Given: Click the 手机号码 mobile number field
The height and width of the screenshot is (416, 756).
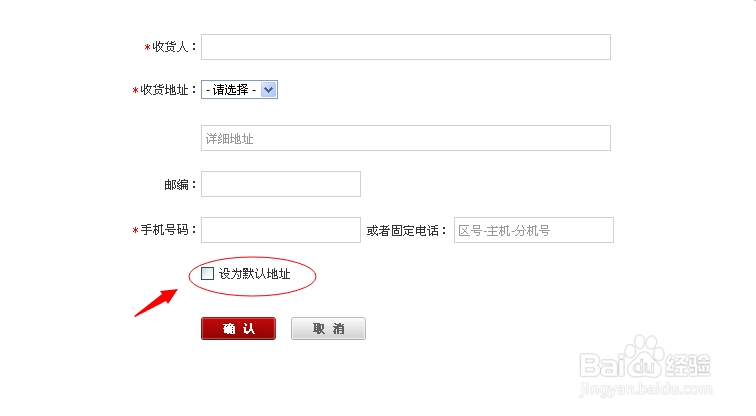Looking at the screenshot, I should (281, 230).
